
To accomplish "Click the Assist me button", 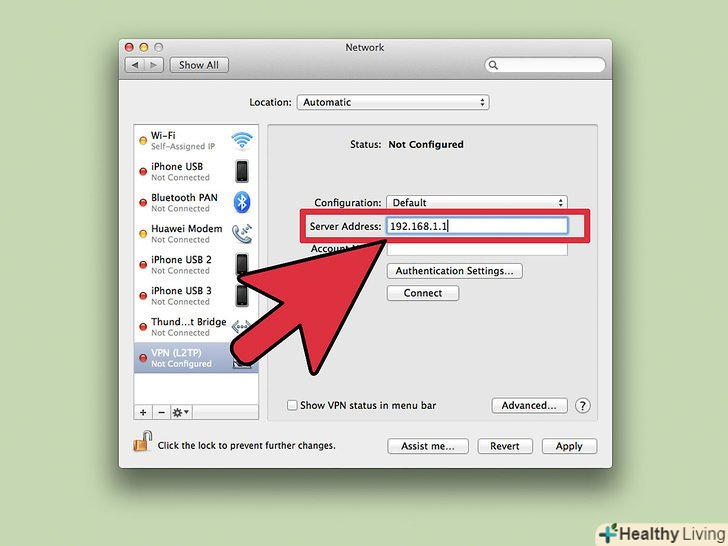I will (x=428, y=446).
